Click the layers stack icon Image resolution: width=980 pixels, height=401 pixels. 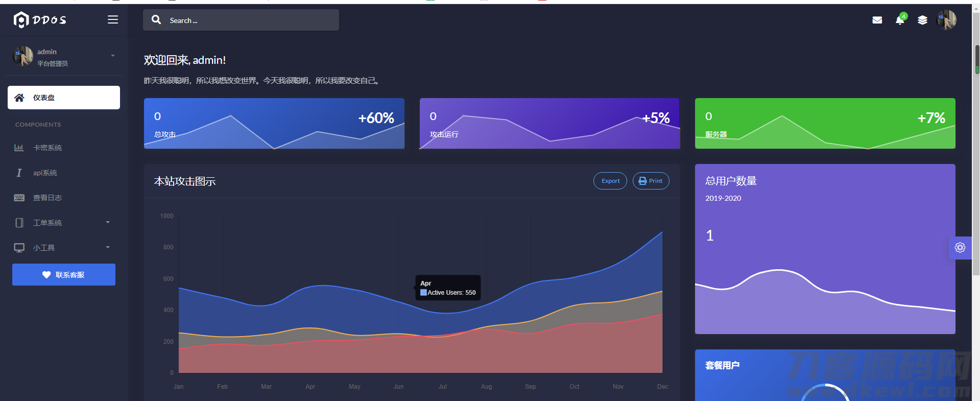922,20
